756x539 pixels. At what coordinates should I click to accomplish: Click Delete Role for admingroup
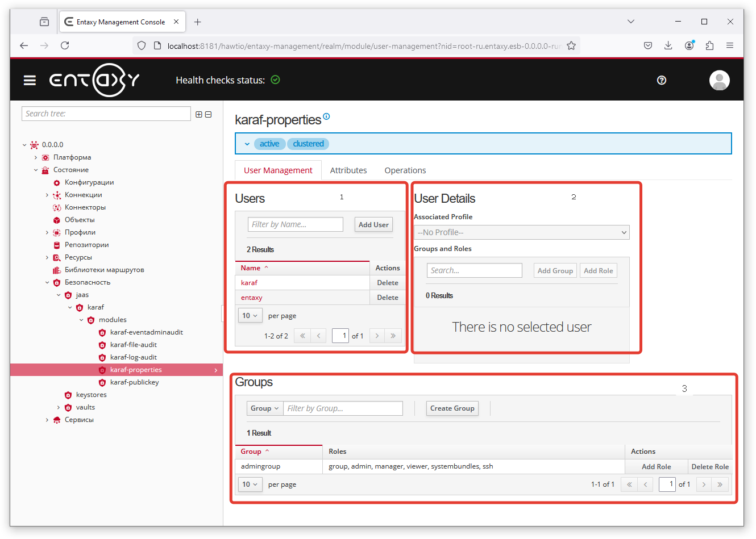click(710, 467)
